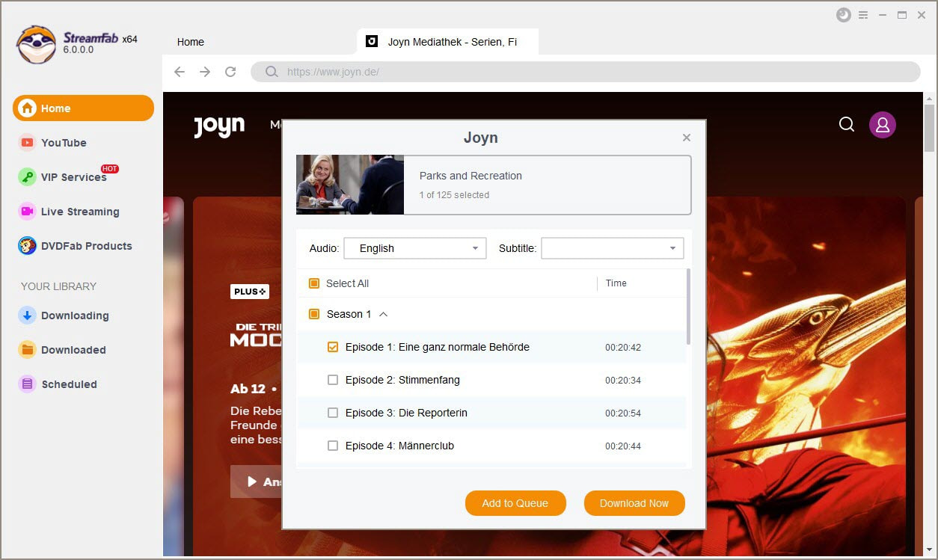Click the web page vertical scrollbar

click(x=930, y=128)
